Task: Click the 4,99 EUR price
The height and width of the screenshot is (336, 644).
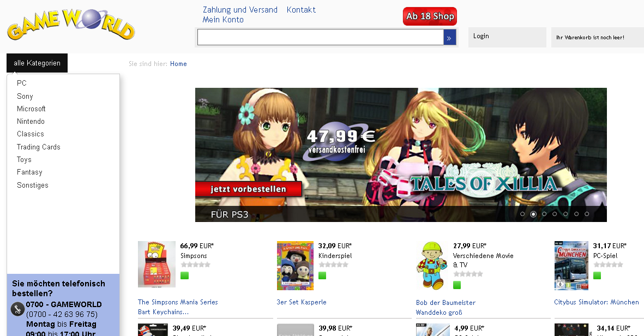Action: pyautogui.click(x=470, y=328)
